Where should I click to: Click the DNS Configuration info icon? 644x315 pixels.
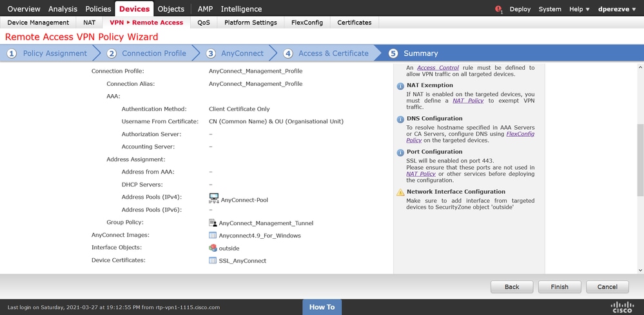point(400,119)
